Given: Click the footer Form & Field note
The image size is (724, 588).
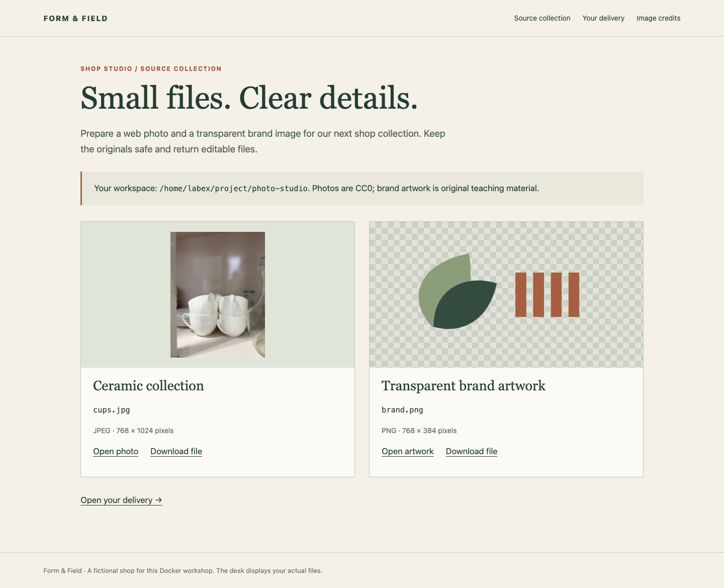Looking at the screenshot, I should [x=183, y=570].
